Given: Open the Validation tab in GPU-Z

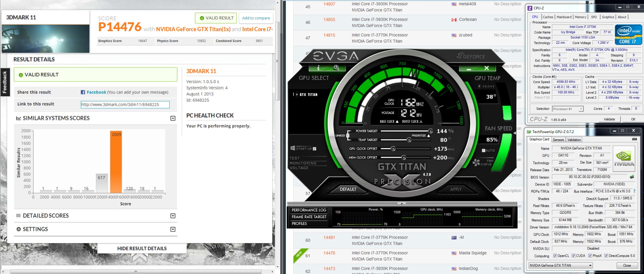Looking at the screenshot, I should [x=574, y=140].
